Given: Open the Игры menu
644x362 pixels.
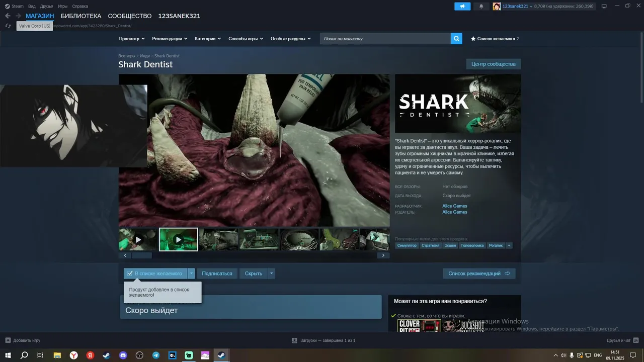Looking at the screenshot, I should coord(62,6).
